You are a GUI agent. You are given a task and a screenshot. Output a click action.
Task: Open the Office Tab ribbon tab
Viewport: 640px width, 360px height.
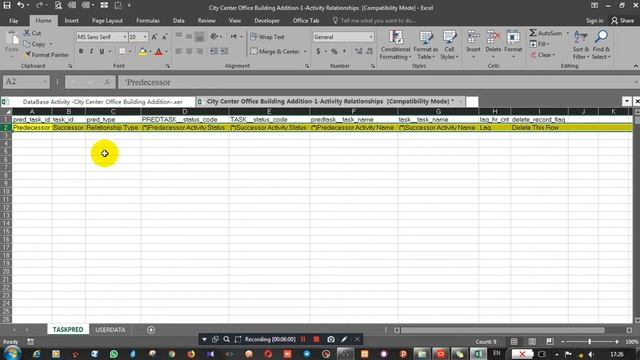(306, 20)
